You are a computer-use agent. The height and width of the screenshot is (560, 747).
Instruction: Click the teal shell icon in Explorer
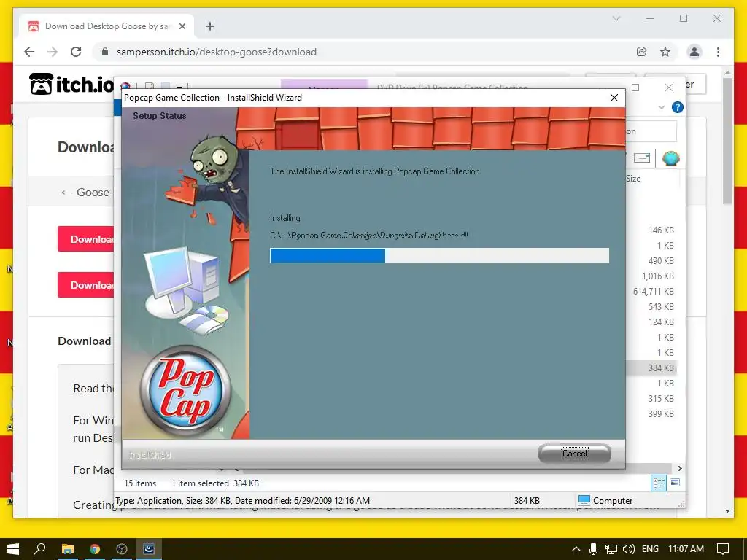[670, 158]
